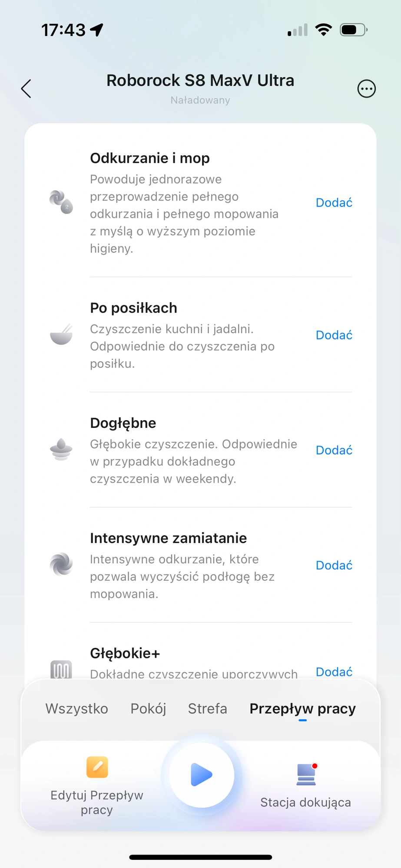Add the Głębokie+ workflow via Dodać
Viewport: 401px width, 868px height.
point(334,672)
